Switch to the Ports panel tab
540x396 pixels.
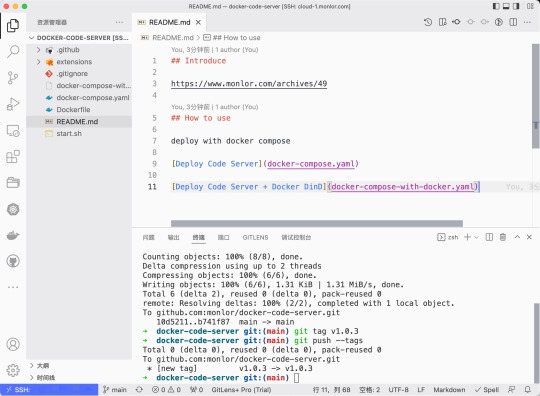[224, 237]
